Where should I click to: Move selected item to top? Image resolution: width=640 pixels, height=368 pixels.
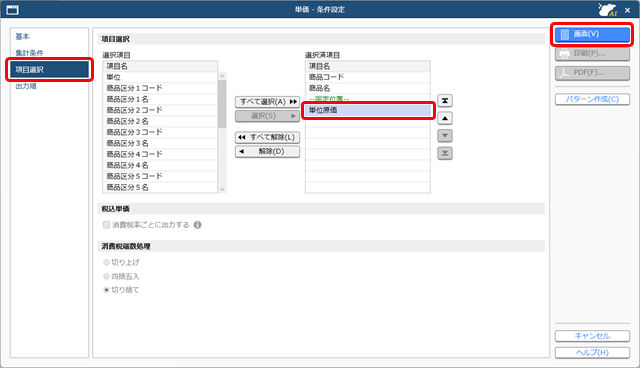[445, 101]
